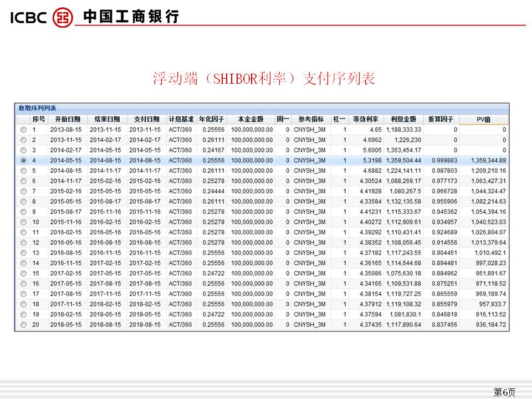Sort by the 等效利率 column header
Viewport: 532px width, 399px height.
(366, 119)
